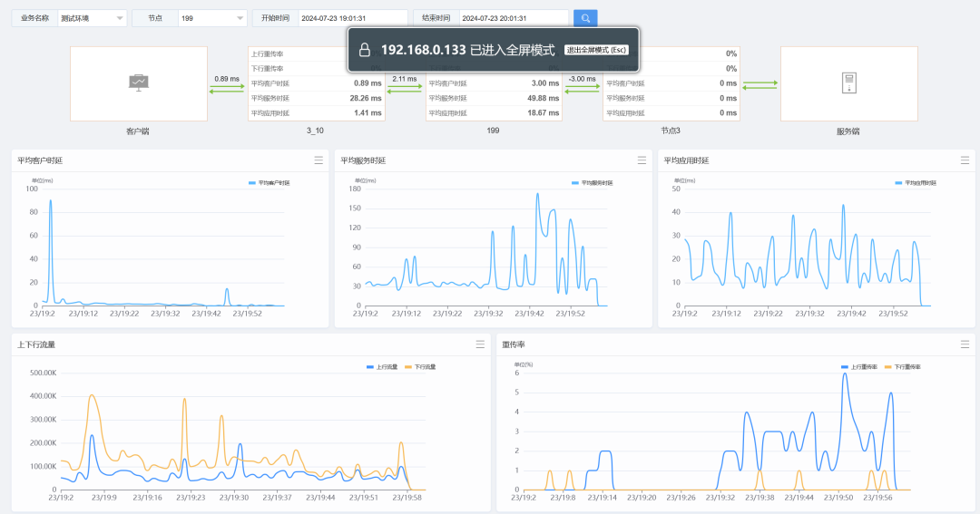Toggle 平均应用时延 legend series
Viewport: 980px width, 514px height.
(x=916, y=183)
